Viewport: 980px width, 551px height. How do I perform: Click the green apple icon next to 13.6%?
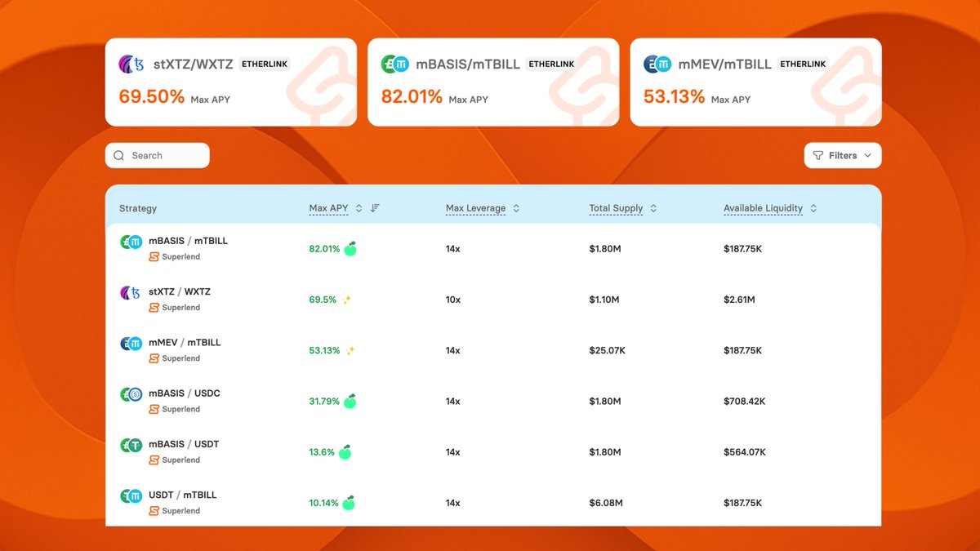345,451
